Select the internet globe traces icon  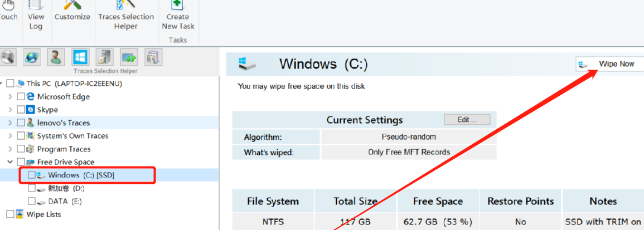[31, 57]
